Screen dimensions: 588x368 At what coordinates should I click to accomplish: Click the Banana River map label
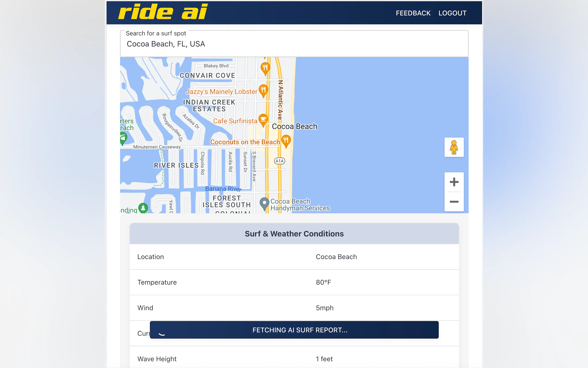223,189
